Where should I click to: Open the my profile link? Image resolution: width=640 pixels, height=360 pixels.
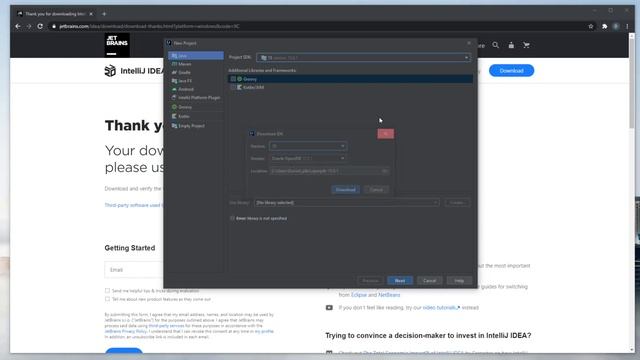[264, 331]
